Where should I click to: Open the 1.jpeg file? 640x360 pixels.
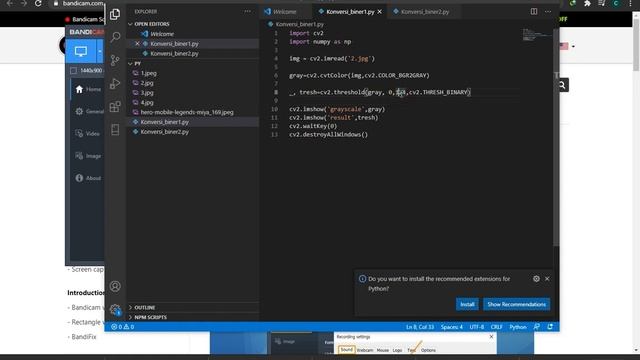(149, 73)
